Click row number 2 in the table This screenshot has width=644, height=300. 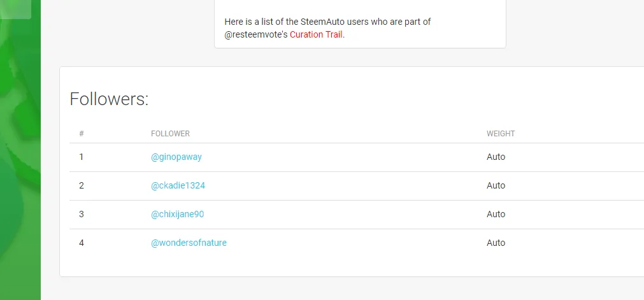coord(82,185)
